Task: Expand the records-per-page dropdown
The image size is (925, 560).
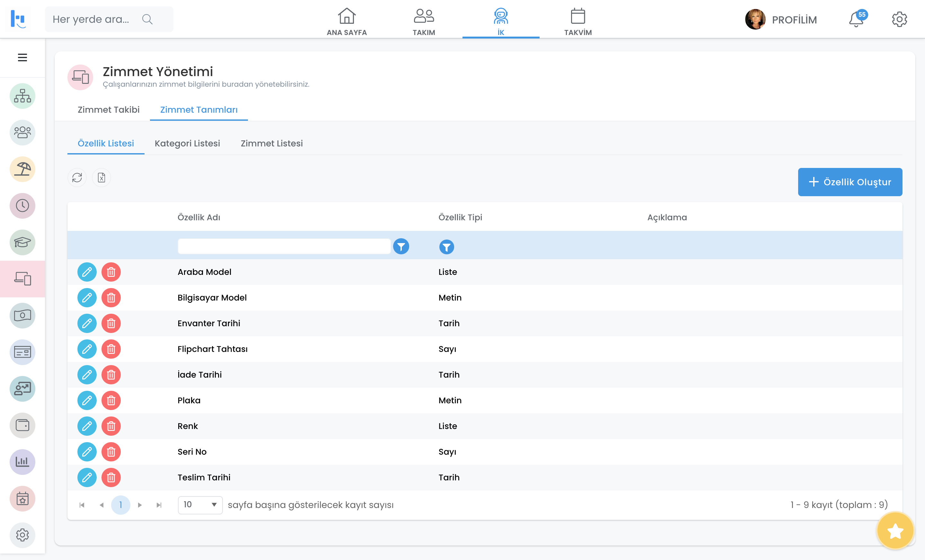Action: tap(200, 505)
